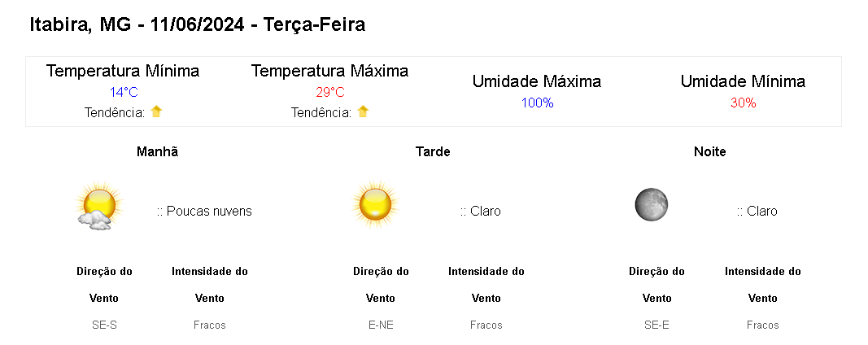Click the 100% maximum humidity value
Image resolution: width=868 pixels, height=345 pixels.
537,103
